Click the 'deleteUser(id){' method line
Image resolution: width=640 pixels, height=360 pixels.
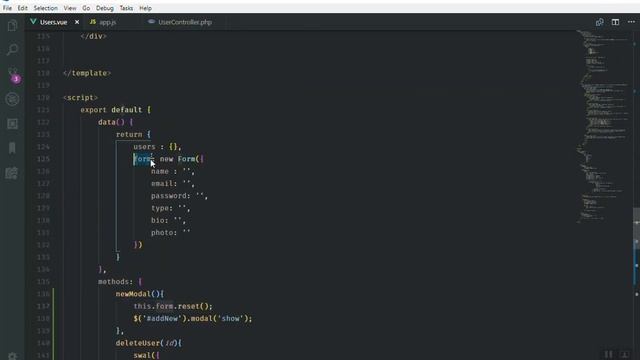tap(149, 343)
